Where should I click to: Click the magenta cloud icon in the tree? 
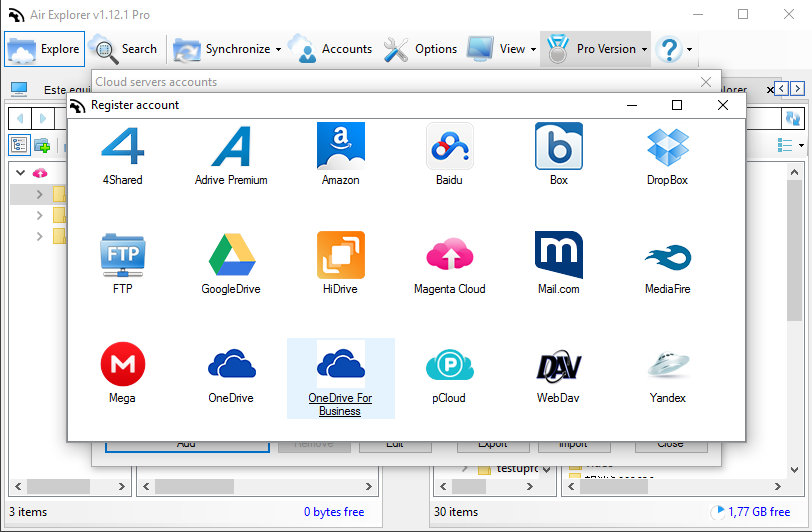pos(40,172)
